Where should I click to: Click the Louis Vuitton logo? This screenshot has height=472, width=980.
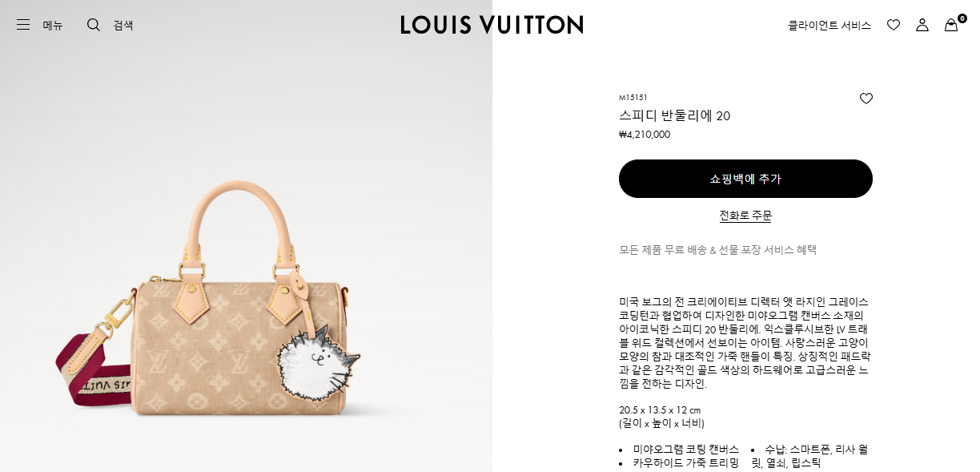point(492,25)
